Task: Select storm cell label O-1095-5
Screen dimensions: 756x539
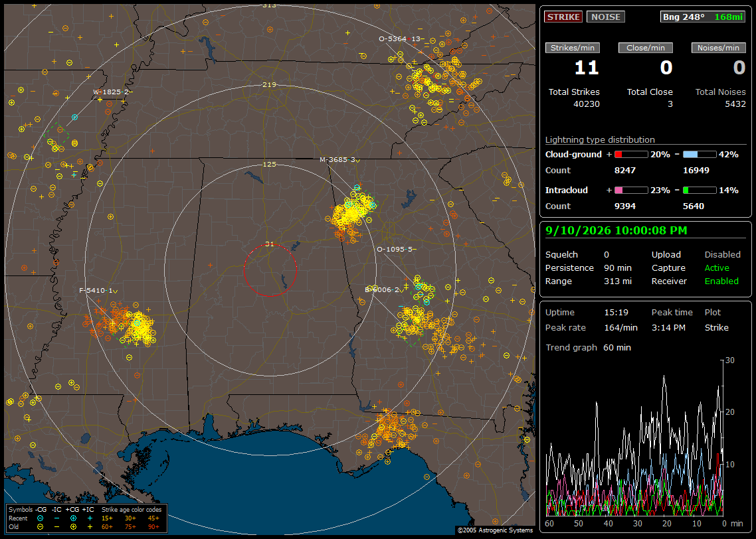Action: click(x=395, y=249)
